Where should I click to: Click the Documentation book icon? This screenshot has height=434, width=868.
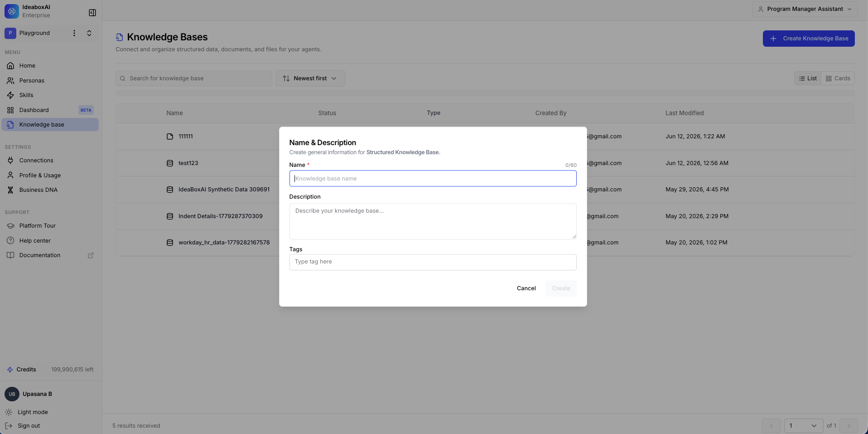(10, 255)
